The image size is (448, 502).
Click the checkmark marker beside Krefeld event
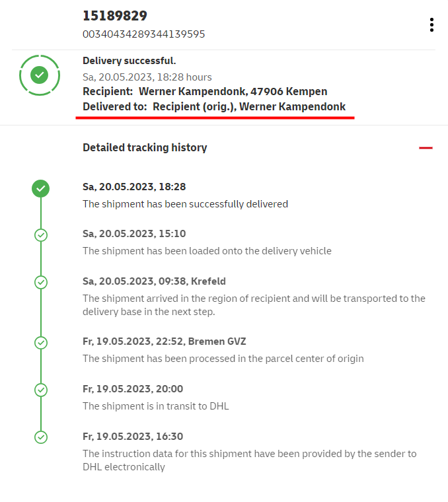pyautogui.click(x=41, y=282)
